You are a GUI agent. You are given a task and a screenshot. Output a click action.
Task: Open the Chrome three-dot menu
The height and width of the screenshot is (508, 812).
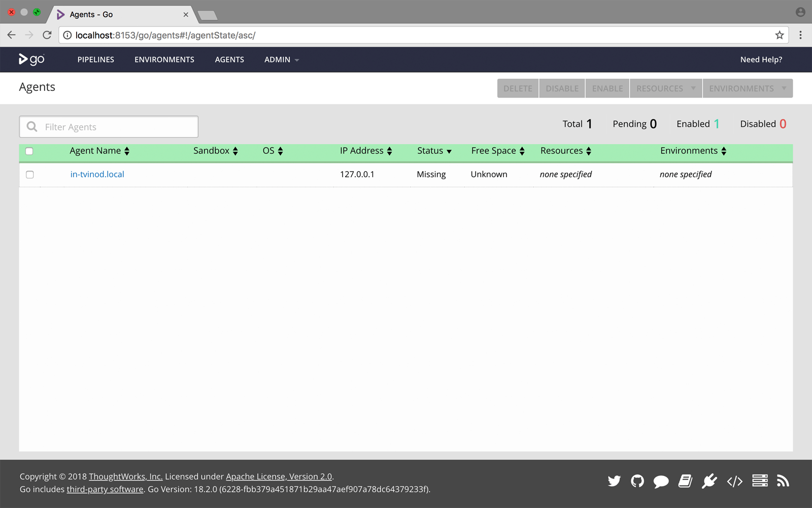(800, 35)
